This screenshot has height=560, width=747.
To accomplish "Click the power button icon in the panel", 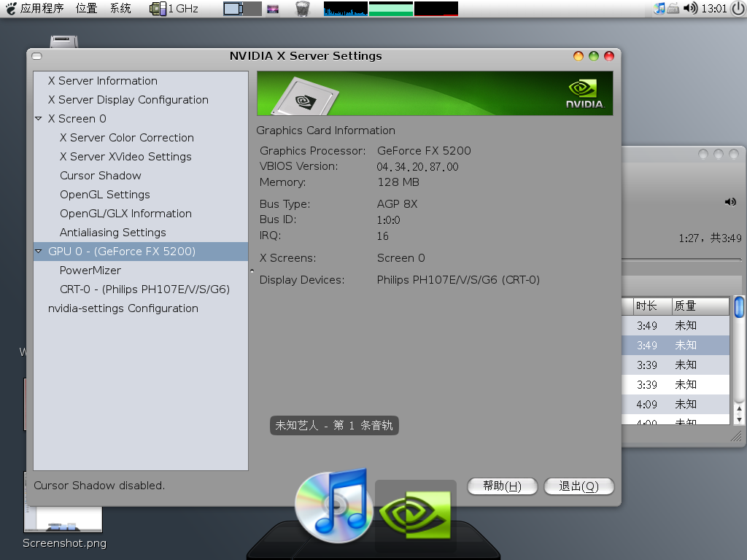I will [738, 9].
